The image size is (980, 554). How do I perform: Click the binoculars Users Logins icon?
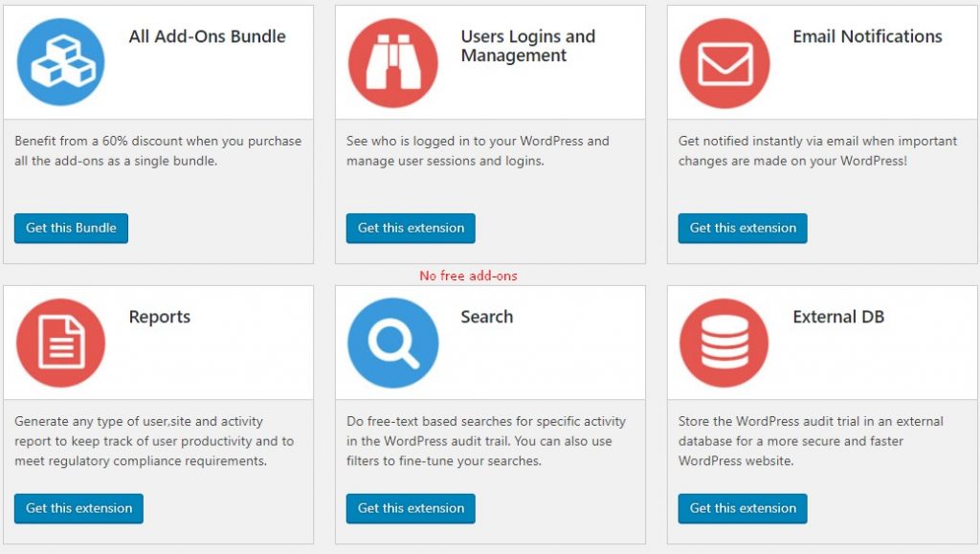(x=393, y=62)
